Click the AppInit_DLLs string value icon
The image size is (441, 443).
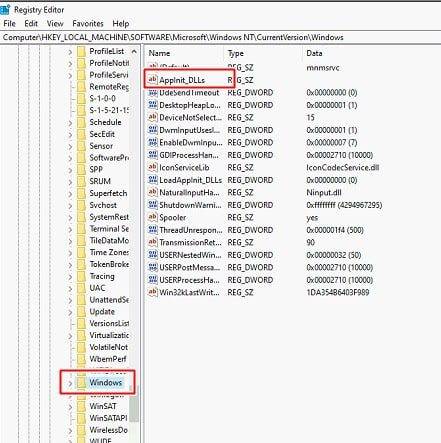tap(152, 80)
